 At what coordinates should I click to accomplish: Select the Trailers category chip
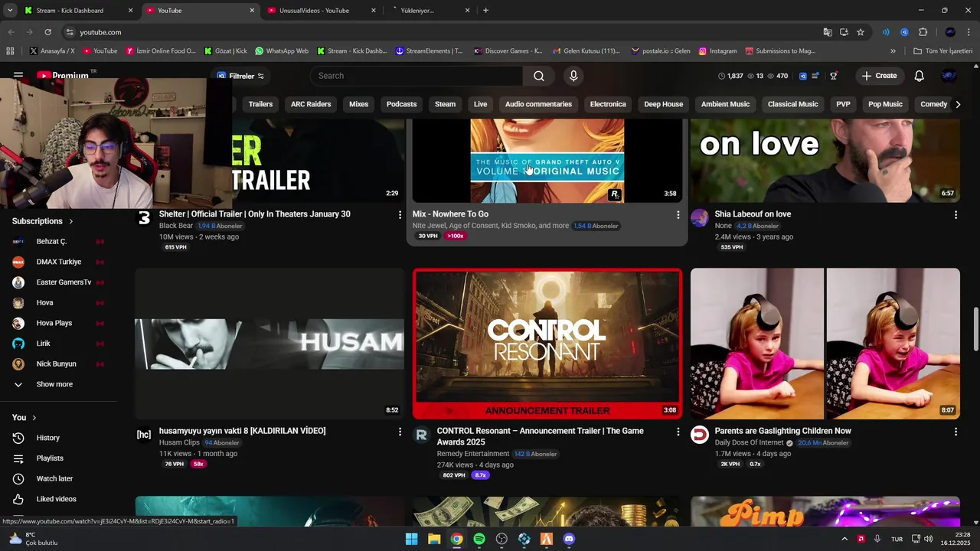260,104
